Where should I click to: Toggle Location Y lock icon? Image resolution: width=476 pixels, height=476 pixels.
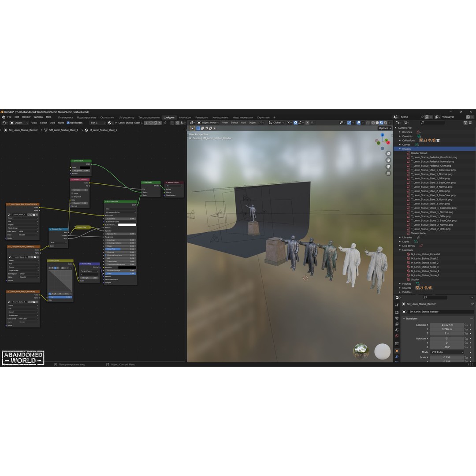[x=466, y=329]
